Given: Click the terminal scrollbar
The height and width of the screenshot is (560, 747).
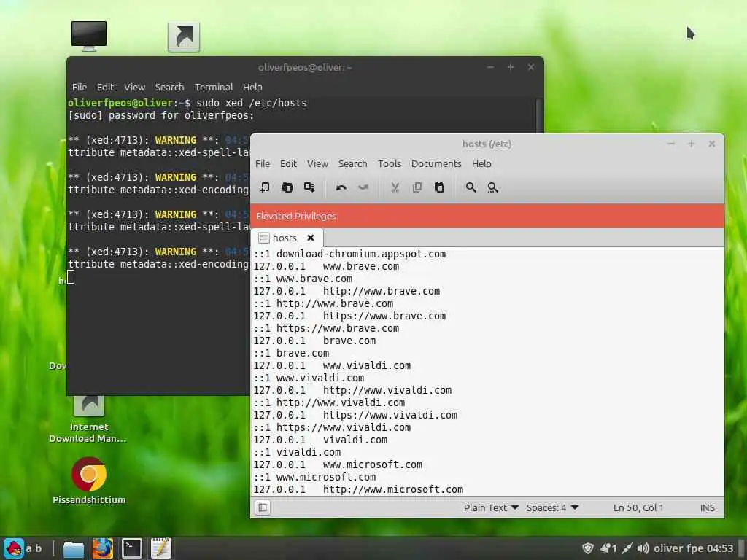Looking at the screenshot, I should (x=539, y=117).
